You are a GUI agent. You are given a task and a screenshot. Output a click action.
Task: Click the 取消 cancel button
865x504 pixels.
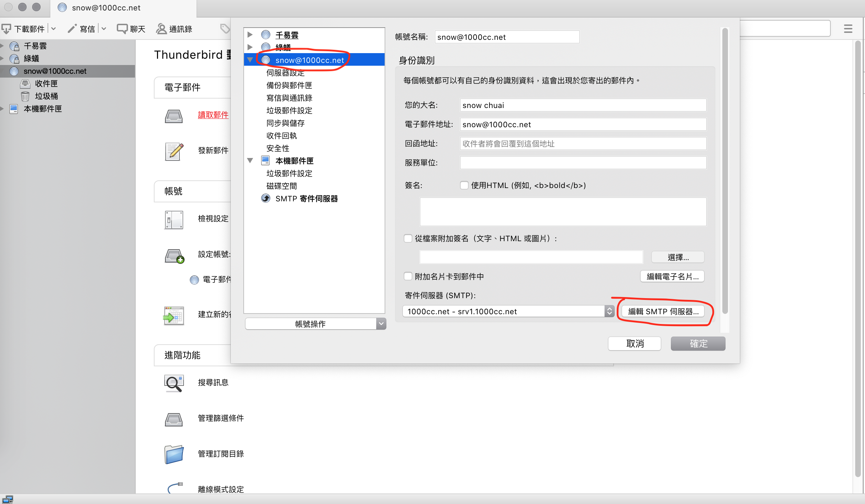pos(635,344)
